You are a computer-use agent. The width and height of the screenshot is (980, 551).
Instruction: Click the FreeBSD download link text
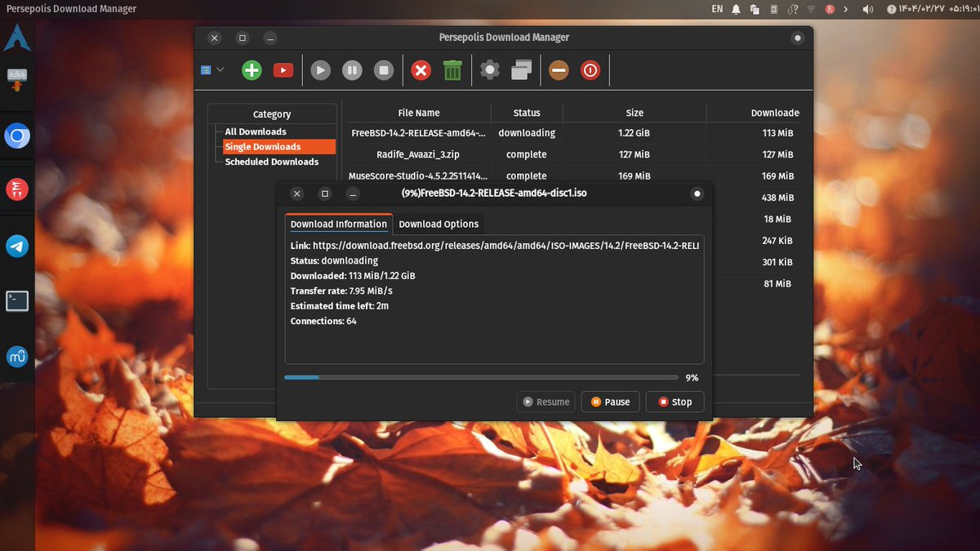(495, 246)
